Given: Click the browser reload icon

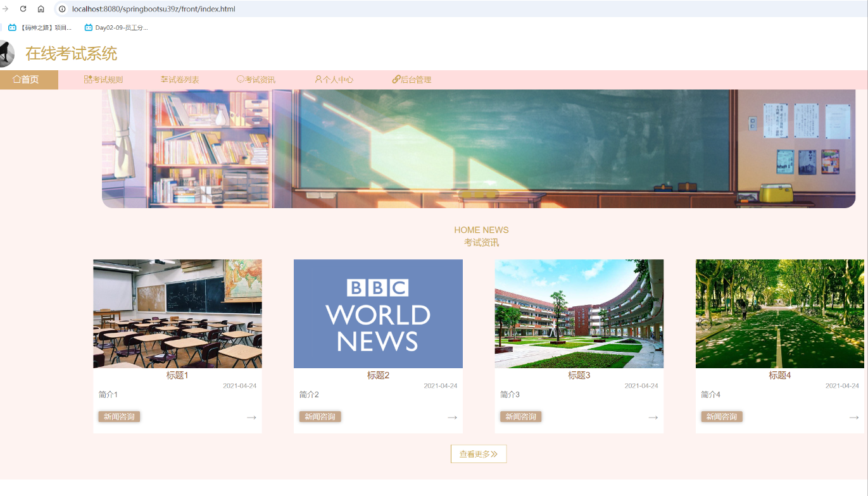Looking at the screenshot, I should coord(23,9).
